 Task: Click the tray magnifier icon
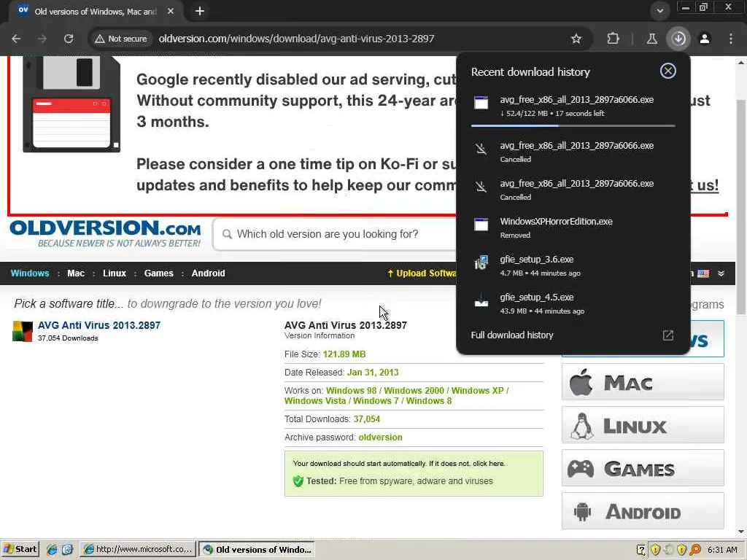click(695, 550)
